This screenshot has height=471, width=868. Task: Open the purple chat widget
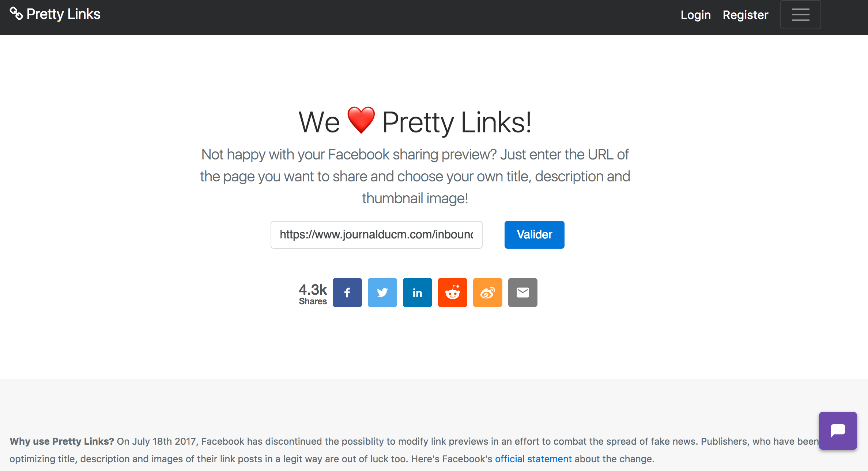[x=838, y=430]
